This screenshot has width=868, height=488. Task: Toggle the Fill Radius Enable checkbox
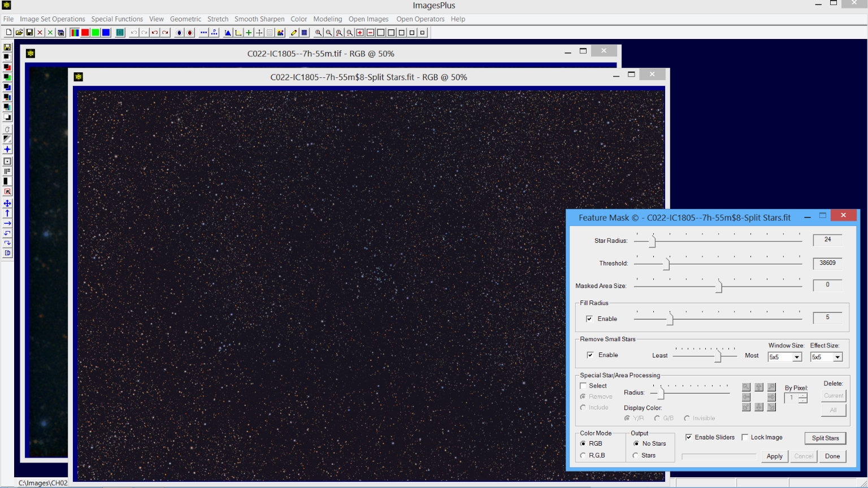(589, 319)
